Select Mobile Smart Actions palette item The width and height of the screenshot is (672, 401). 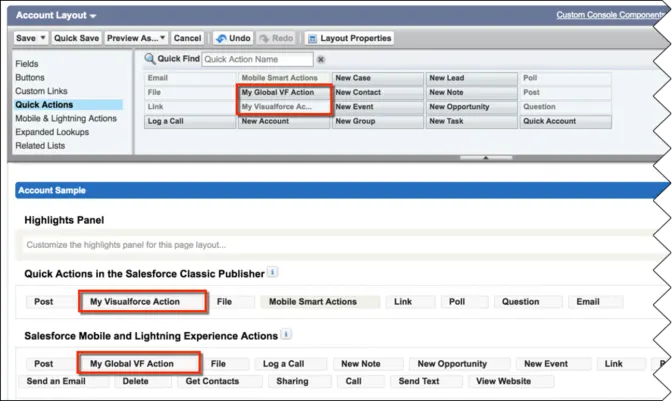pyautogui.click(x=284, y=78)
